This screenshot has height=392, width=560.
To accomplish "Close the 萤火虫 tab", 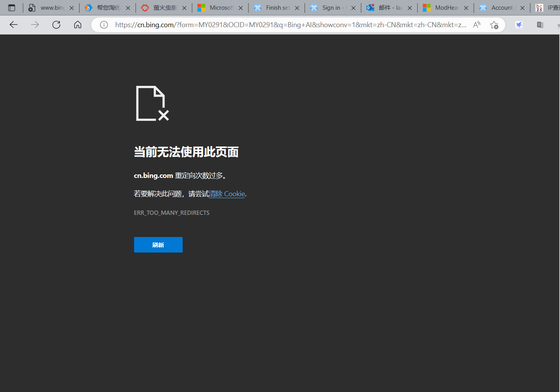I will [x=184, y=8].
